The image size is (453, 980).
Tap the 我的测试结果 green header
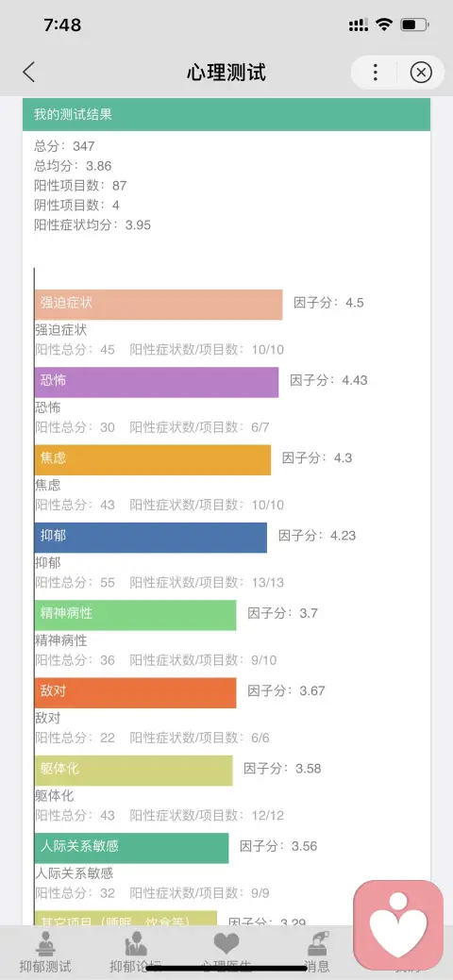[226, 114]
